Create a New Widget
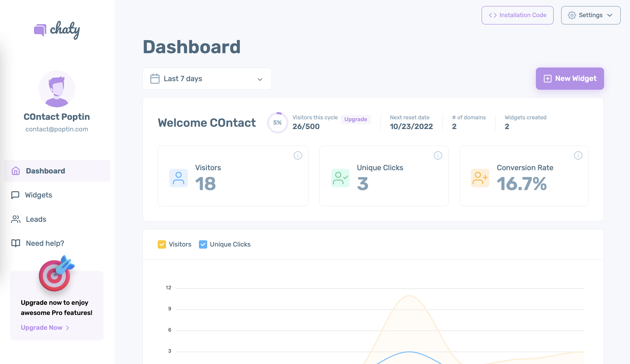Viewport: 630px width, 364px height. click(x=569, y=78)
